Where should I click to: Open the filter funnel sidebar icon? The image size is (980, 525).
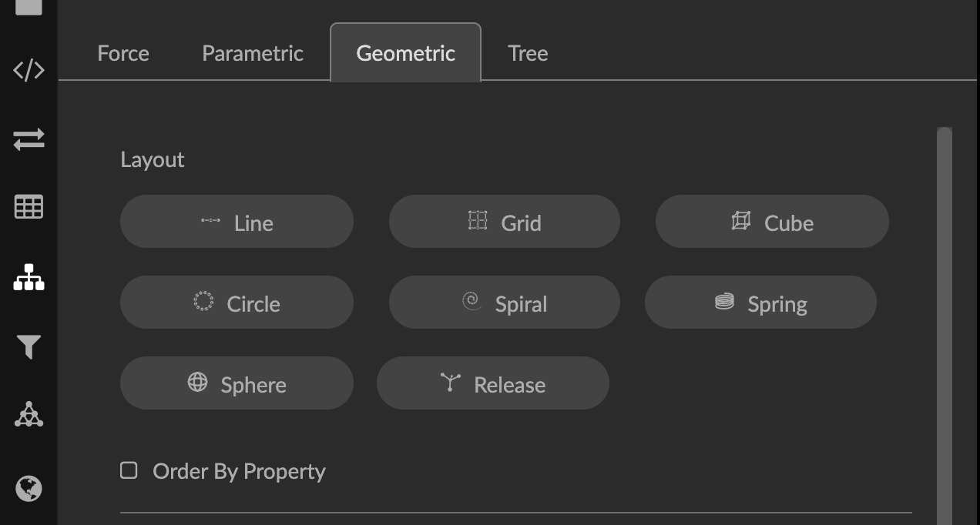[x=29, y=347]
